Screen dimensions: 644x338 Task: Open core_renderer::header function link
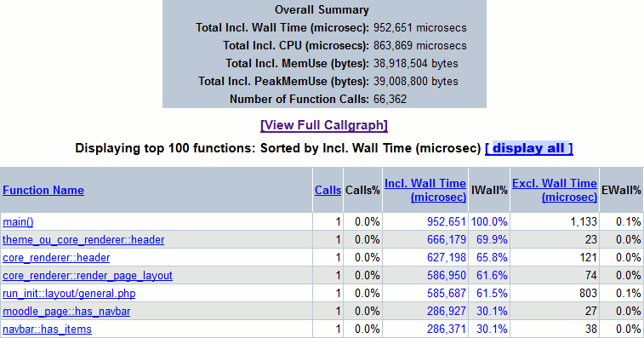coord(56,258)
